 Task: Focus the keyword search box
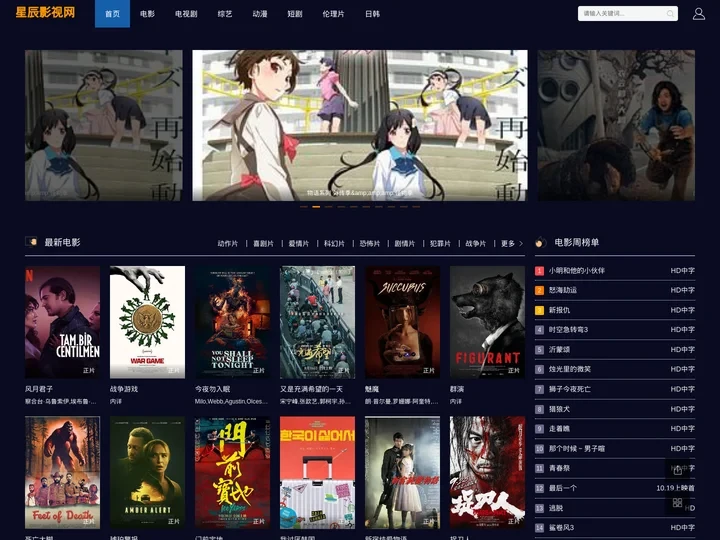pyautogui.click(x=627, y=14)
